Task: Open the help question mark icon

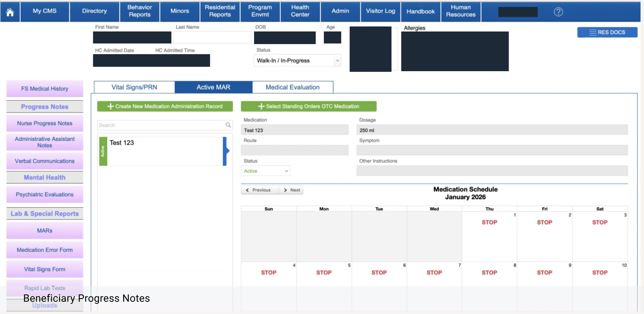Action: click(x=558, y=12)
